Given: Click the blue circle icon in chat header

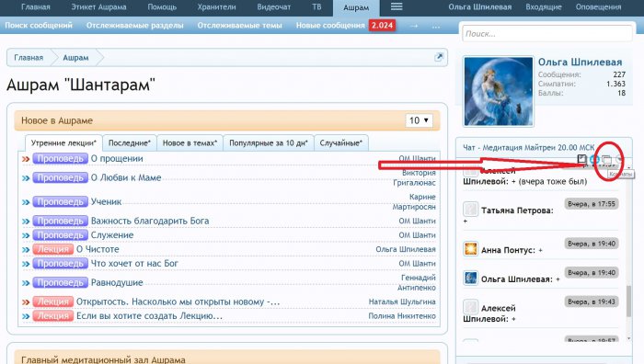Looking at the screenshot, I should point(594,160).
